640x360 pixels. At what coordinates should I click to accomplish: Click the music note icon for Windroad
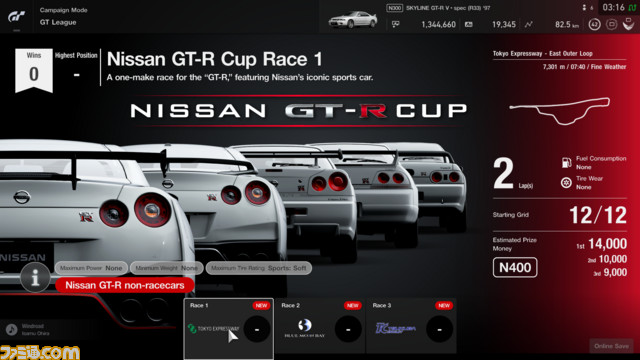(x=11, y=329)
